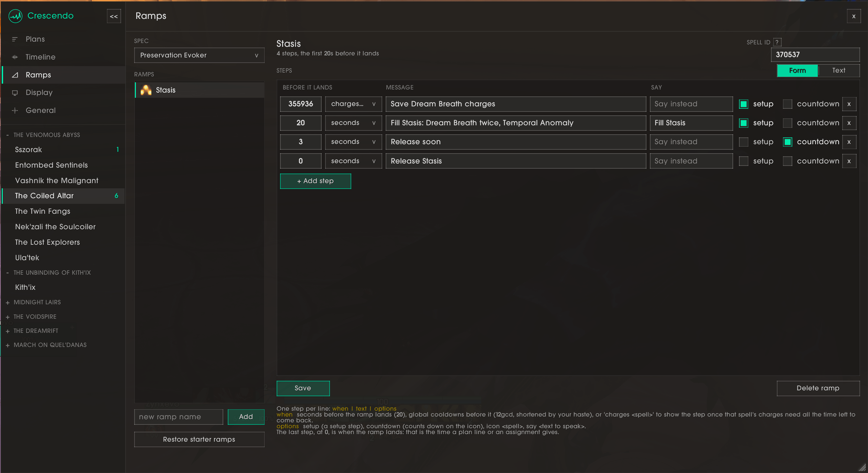Click the Display monitor icon in the sidebar

pyautogui.click(x=15, y=93)
